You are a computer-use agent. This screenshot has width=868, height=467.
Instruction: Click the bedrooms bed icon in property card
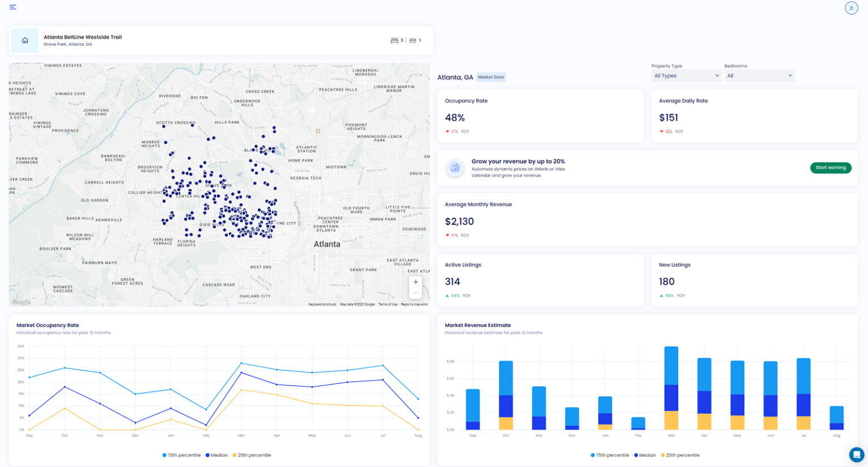tap(394, 41)
